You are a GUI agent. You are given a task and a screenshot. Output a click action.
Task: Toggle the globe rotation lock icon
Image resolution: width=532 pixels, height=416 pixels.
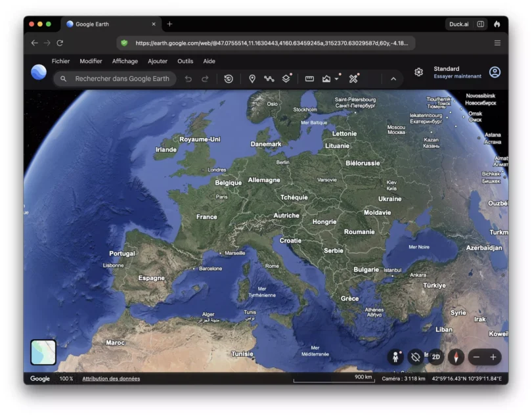(x=416, y=357)
